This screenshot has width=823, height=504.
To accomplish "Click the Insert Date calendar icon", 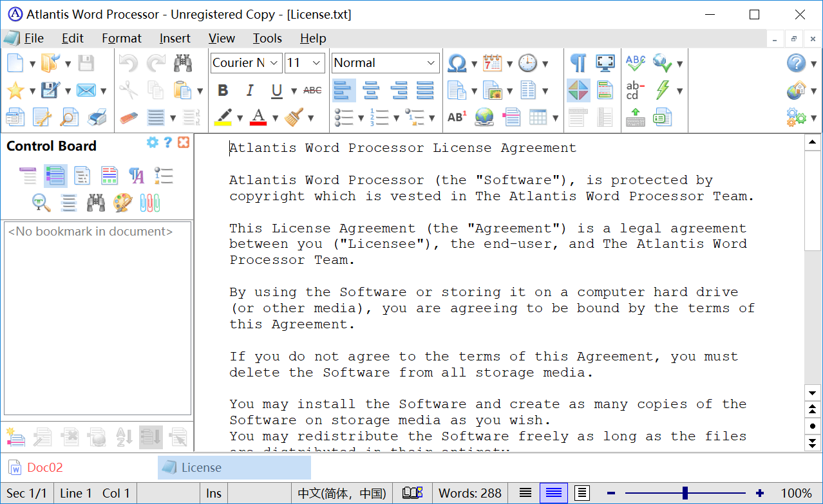I will point(493,63).
